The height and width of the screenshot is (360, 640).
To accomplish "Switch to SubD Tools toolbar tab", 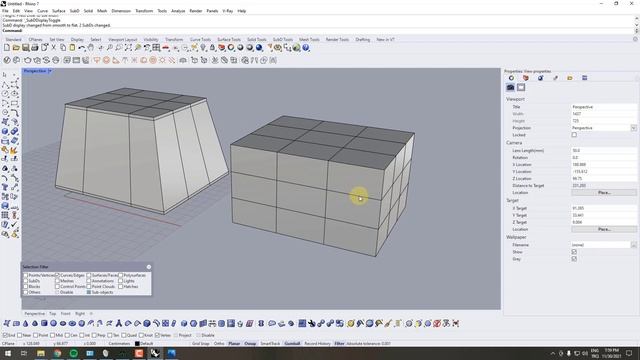I will click(283, 40).
